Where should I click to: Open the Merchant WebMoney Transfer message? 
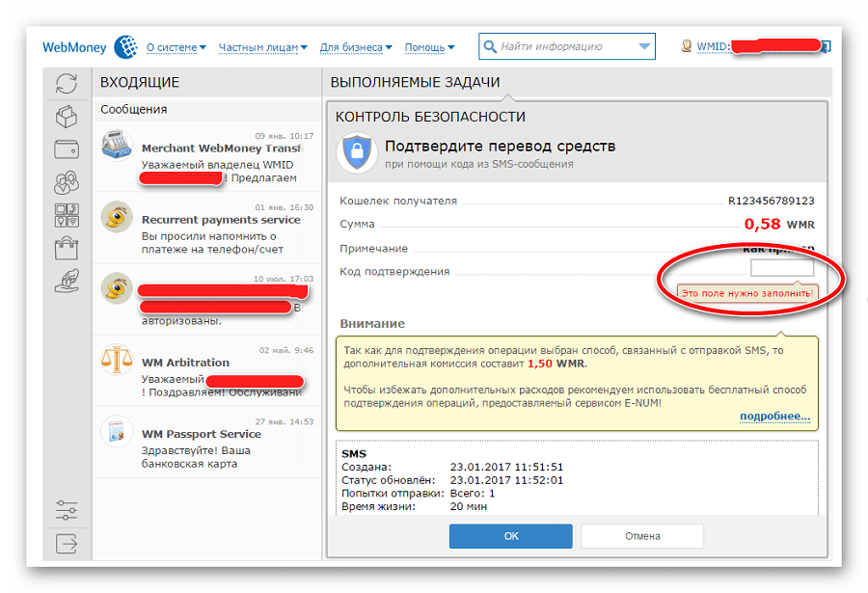[x=207, y=157]
